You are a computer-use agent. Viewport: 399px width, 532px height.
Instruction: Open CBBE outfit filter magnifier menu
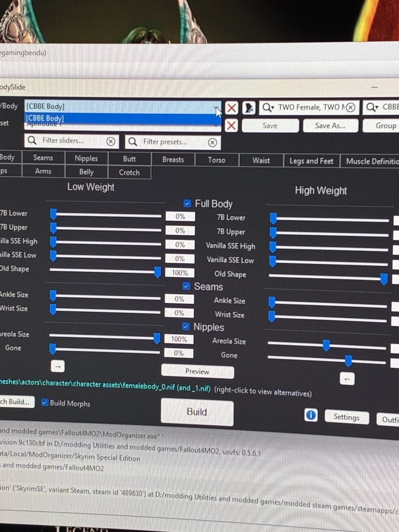click(x=372, y=107)
